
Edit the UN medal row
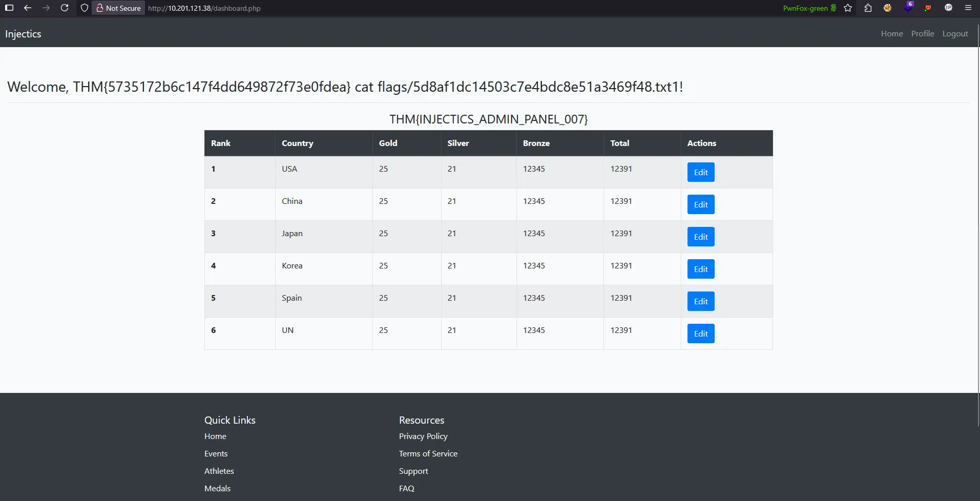click(701, 333)
